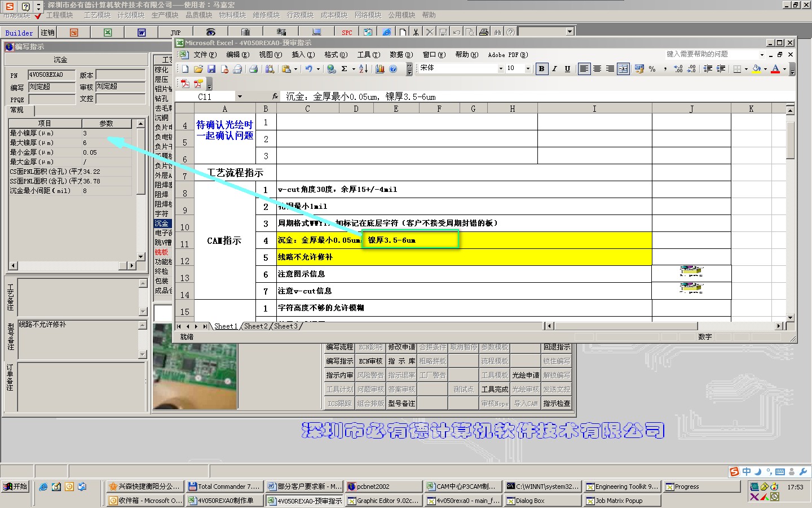Image resolution: width=812 pixels, height=508 pixels.
Task: Toggle Italic formatting
Action: tap(555, 69)
